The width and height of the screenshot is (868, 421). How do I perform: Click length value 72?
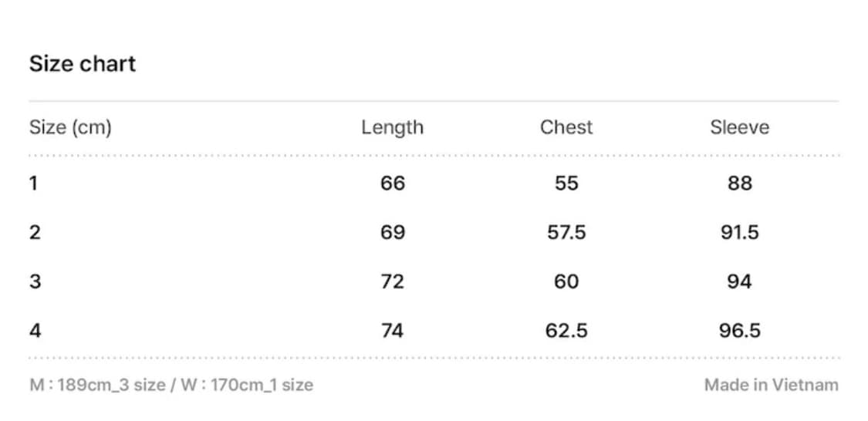coord(392,281)
